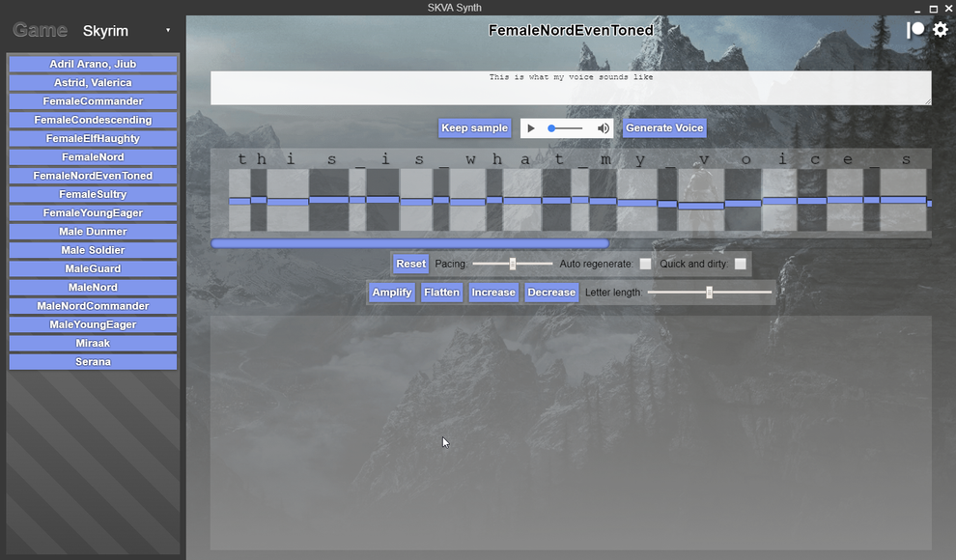Apply Amplify to the pitch
Viewport: 956px width, 560px height.
tap(392, 293)
